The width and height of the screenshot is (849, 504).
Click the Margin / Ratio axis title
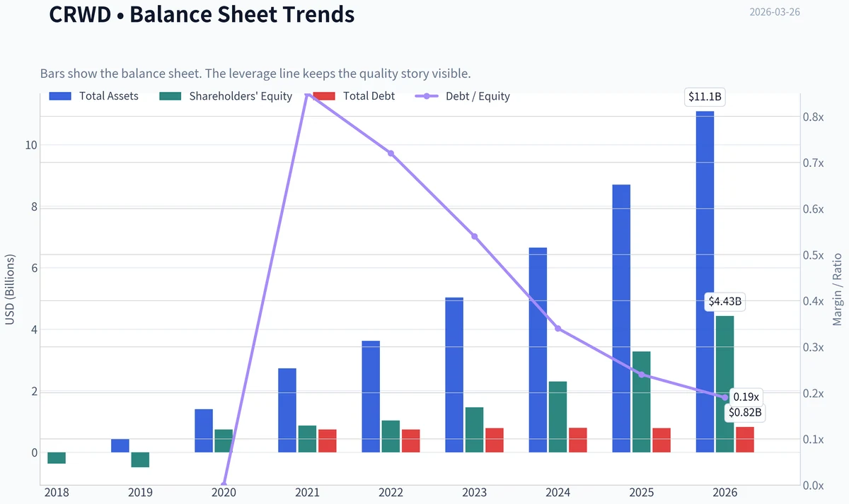point(837,290)
